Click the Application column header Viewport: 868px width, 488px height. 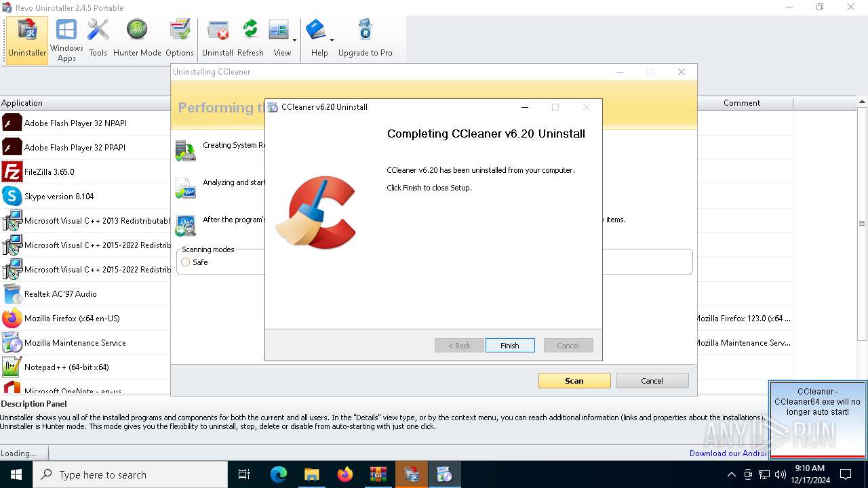(85, 103)
